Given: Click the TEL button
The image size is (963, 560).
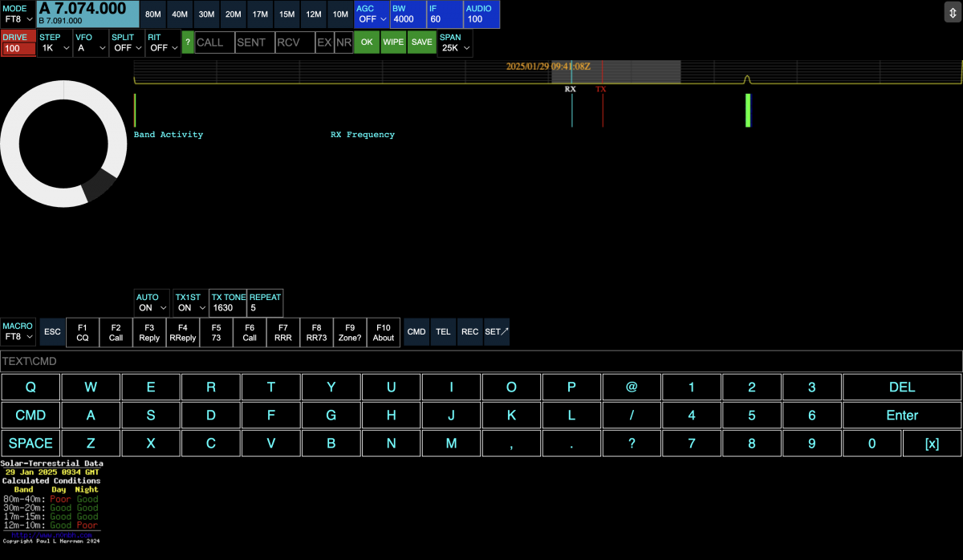Looking at the screenshot, I should click(x=443, y=332).
